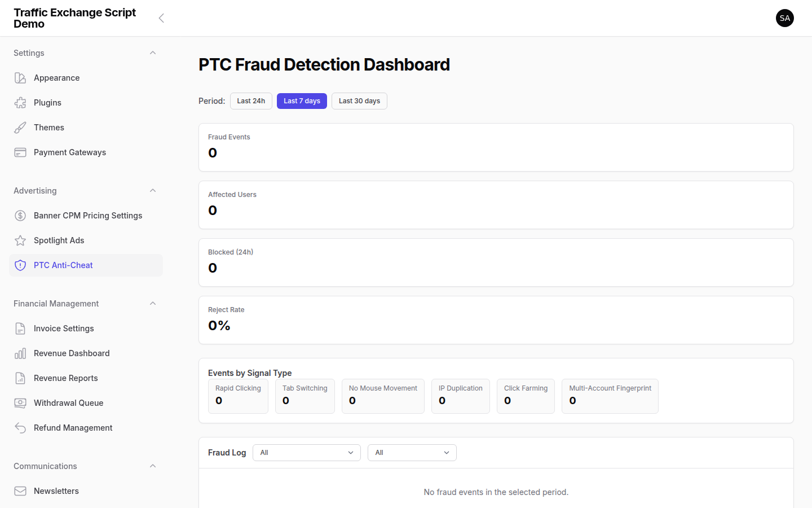Switch to the Last 30 days period
The width and height of the screenshot is (812, 508).
pyautogui.click(x=359, y=100)
